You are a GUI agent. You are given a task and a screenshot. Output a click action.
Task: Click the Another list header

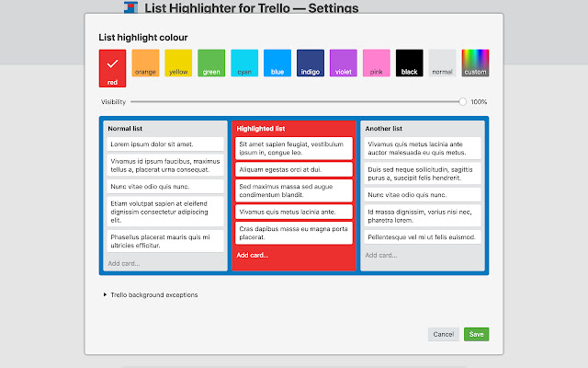(384, 129)
